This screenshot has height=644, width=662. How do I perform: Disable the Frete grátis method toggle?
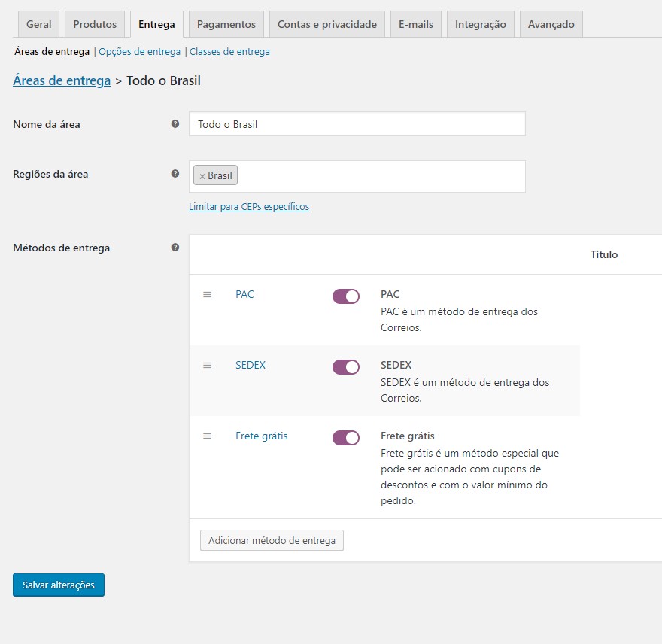tap(346, 438)
